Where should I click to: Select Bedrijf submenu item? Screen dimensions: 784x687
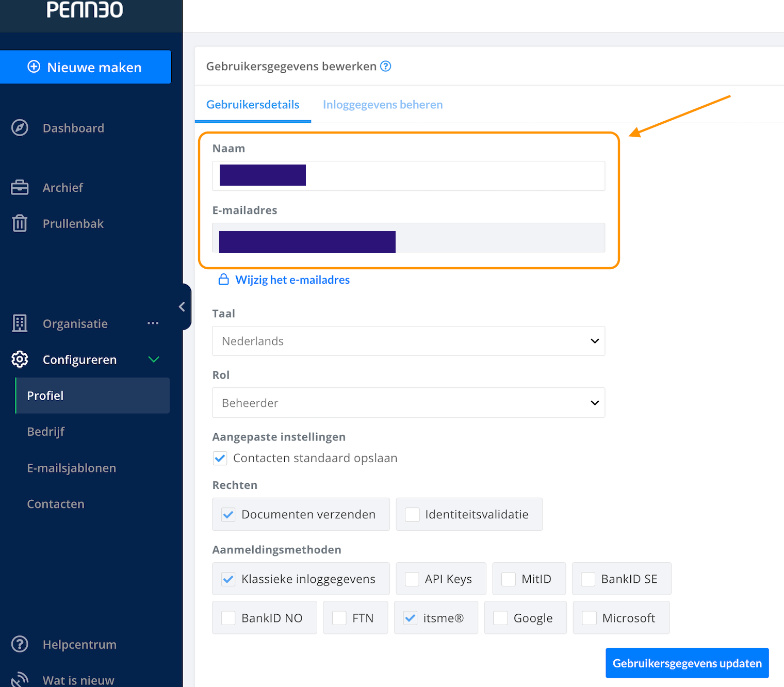click(46, 432)
